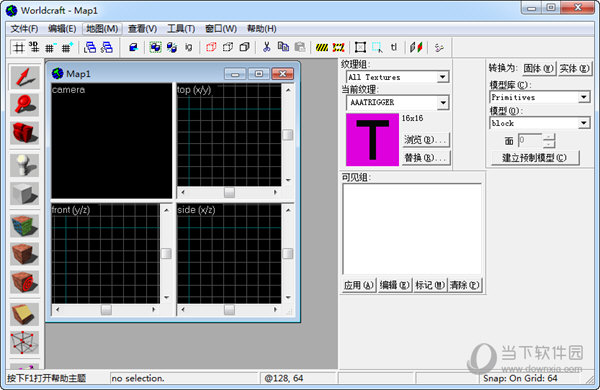The height and width of the screenshot is (390, 600).
Task: Click the faces spinner up arrow
Action: click(x=549, y=137)
